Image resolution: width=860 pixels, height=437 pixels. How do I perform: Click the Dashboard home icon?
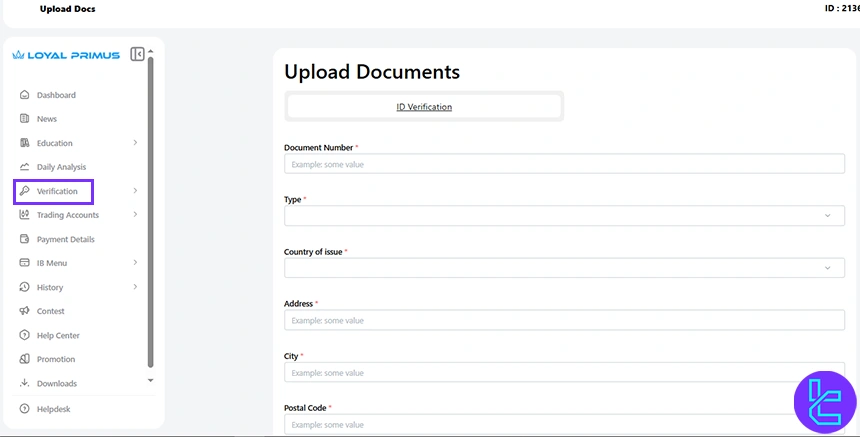pyautogui.click(x=24, y=95)
